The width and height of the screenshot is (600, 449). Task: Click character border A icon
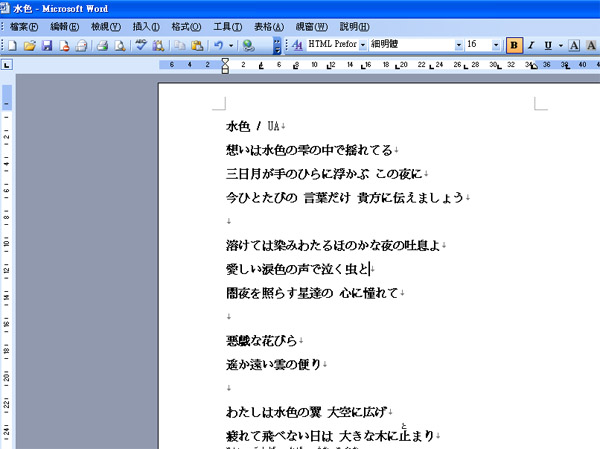click(574, 45)
